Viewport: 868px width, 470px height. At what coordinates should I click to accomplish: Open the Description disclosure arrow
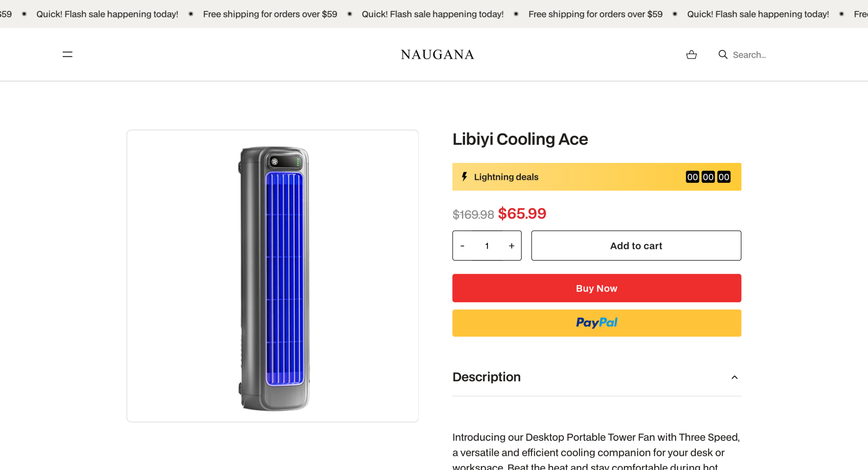tap(734, 377)
